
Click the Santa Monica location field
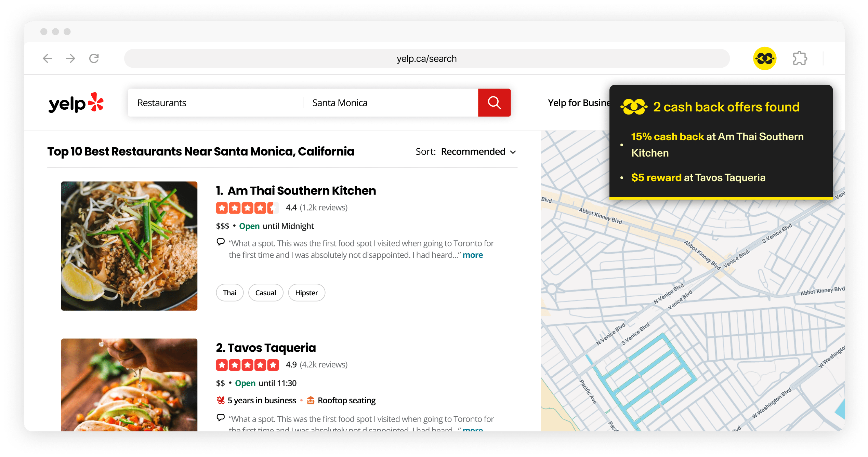(391, 103)
